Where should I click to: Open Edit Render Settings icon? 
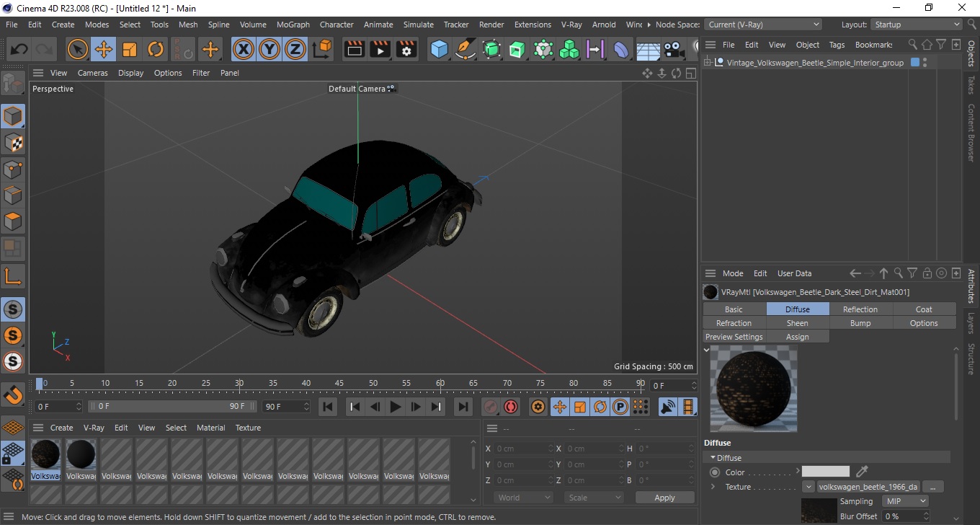pyautogui.click(x=406, y=50)
